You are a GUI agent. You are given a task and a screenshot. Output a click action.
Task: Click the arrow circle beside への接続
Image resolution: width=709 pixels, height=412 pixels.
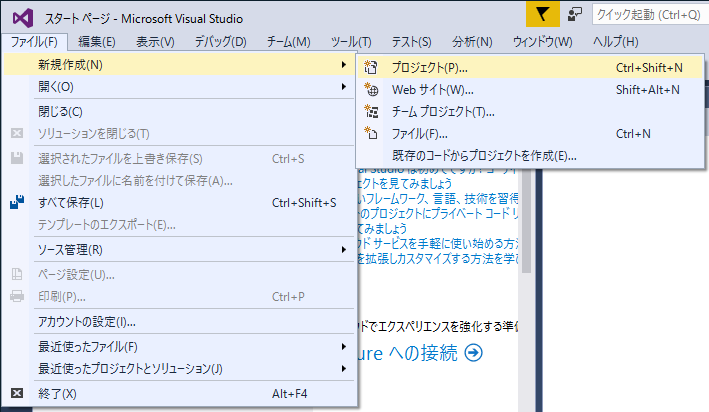click(473, 353)
